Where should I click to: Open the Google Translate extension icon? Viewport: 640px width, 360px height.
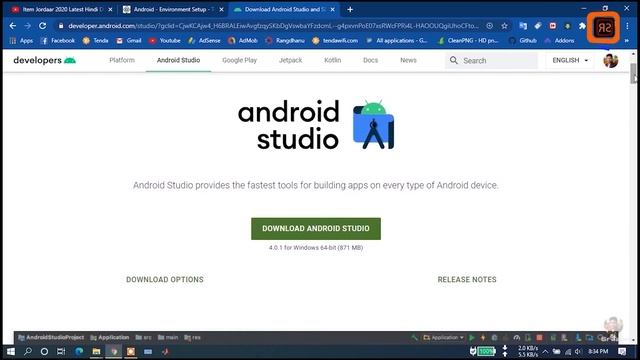click(x=523, y=26)
